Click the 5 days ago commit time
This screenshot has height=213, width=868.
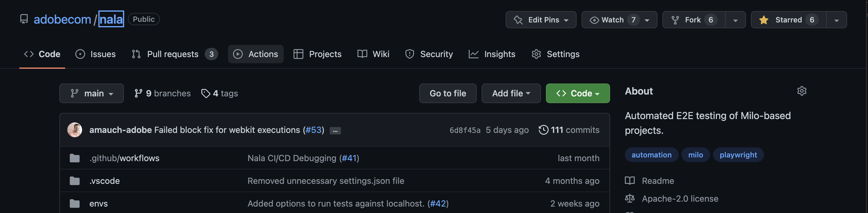[x=507, y=130]
